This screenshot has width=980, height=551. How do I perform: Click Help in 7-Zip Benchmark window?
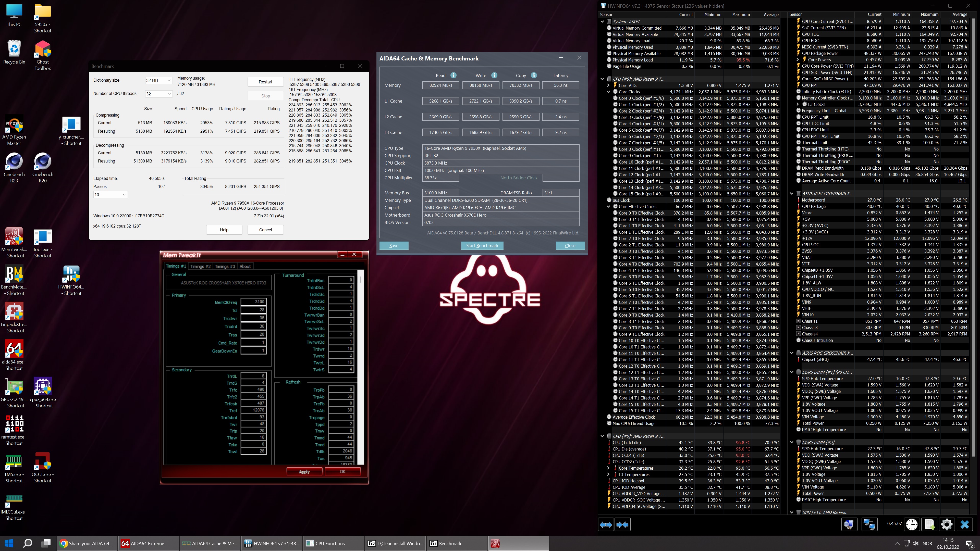(x=224, y=230)
